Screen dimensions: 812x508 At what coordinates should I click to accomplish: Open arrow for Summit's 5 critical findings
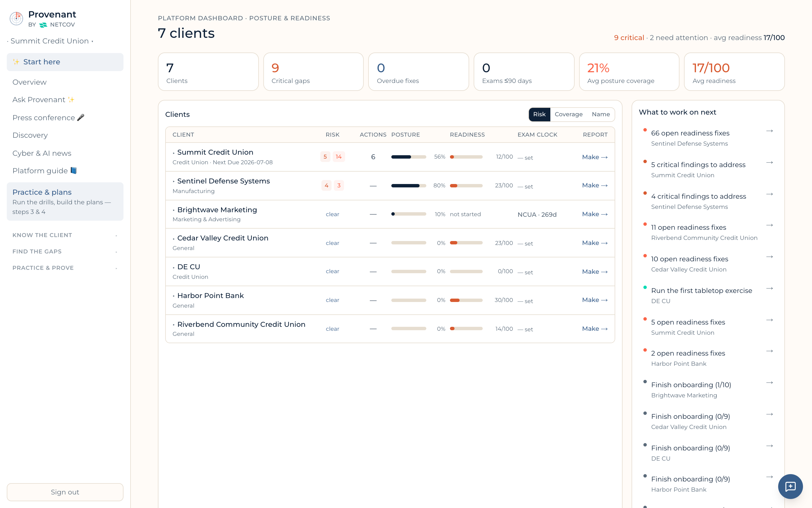point(769,162)
